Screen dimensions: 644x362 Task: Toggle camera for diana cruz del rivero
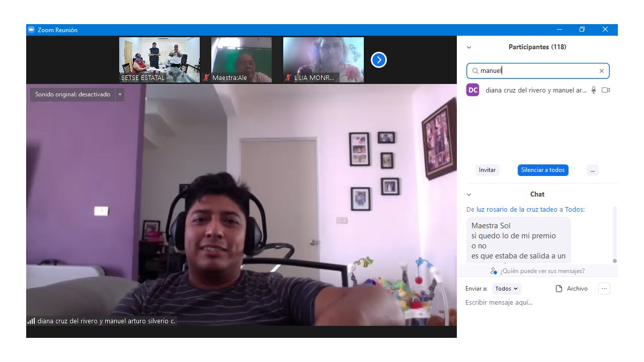[x=606, y=90]
